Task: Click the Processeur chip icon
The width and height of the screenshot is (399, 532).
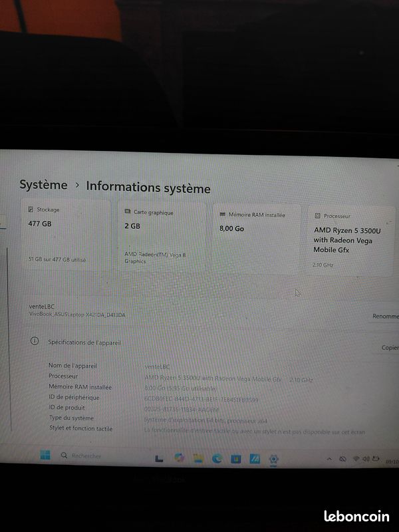Action: [318, 215]
